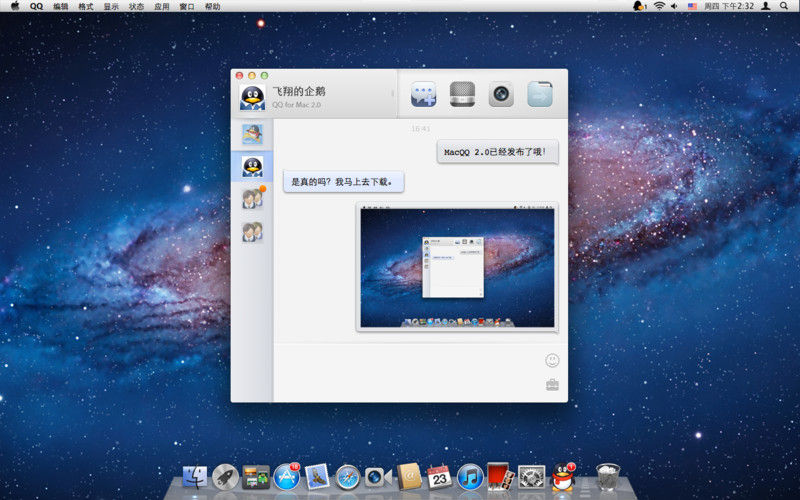800x500 pixels.
Task: Open the emoji smiley picker
Action: [x=552, y=360]
